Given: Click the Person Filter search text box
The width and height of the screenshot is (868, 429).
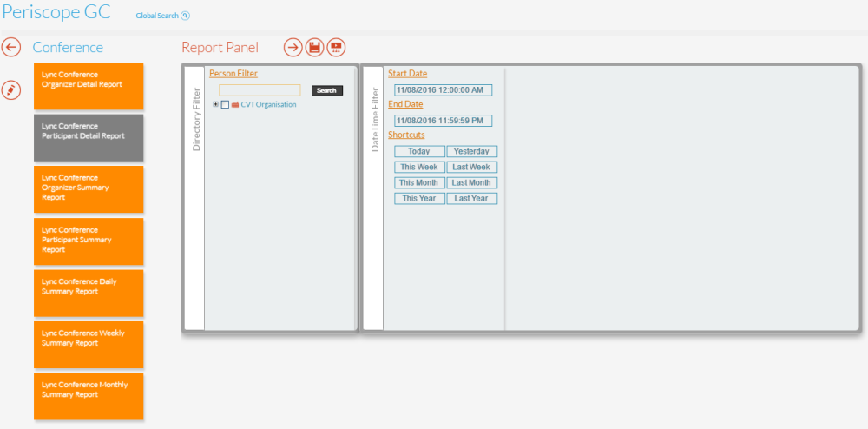Looking at the screenshot, I should 260,90.
